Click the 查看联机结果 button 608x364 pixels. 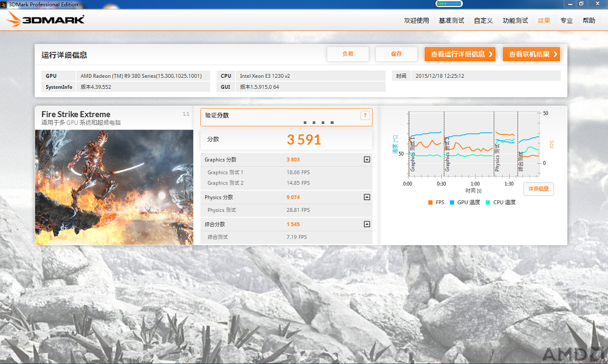point(531,54)
